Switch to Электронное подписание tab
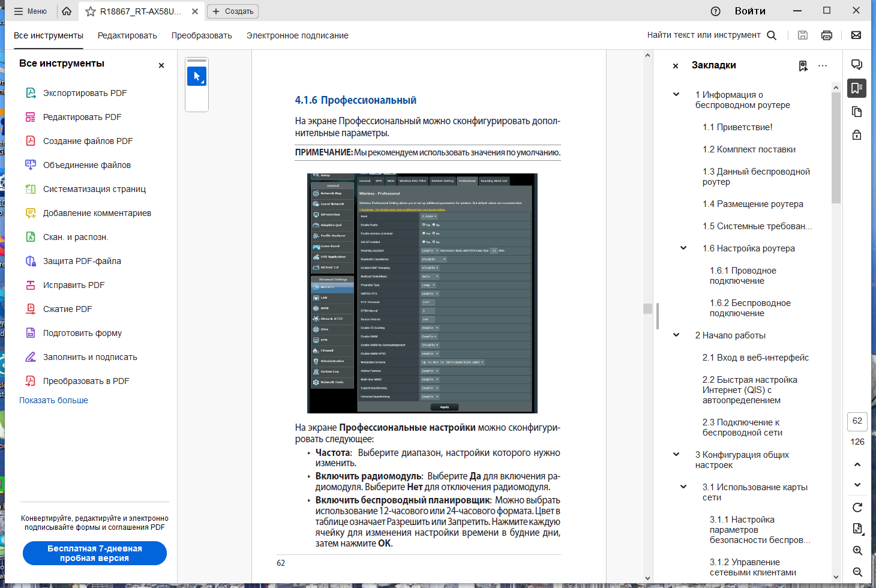The width and height of the screenshot is (876, 588). (x=297, y=35)
